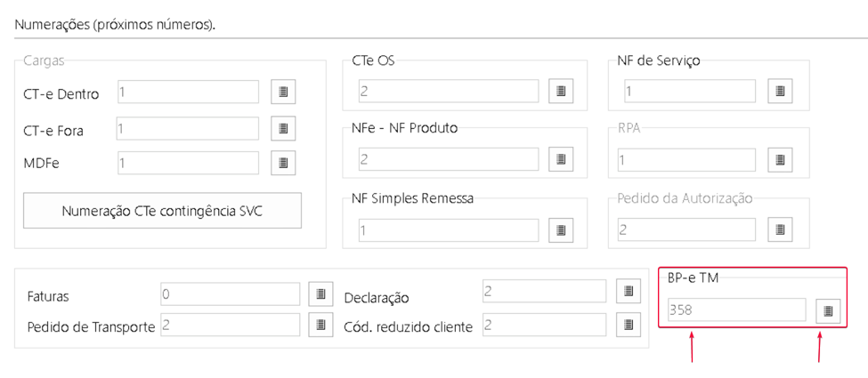The width and height of the screenshot is (868, 378).
Task: Click into the Faturas number field
Action: click(x=231, y=294)
